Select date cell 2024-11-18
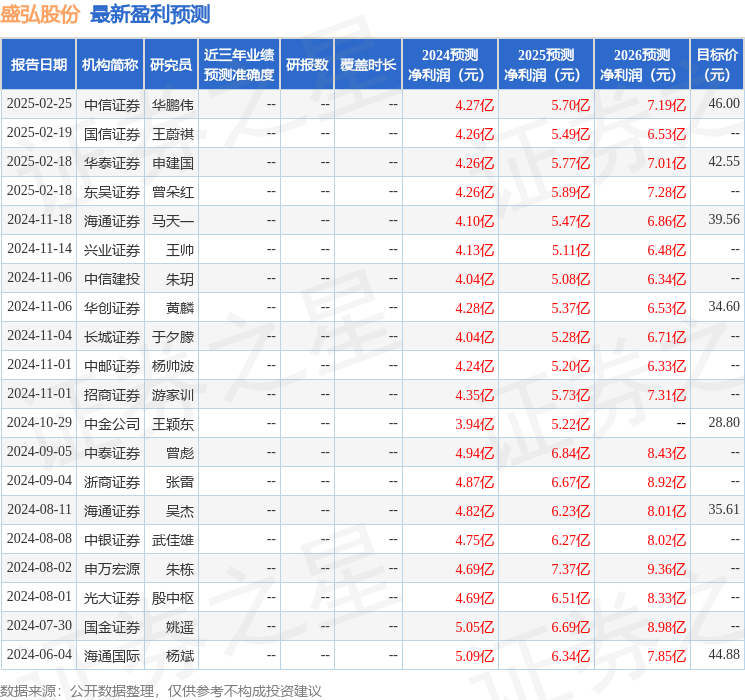This screenshot has height=700, width=745. (39, 220)
